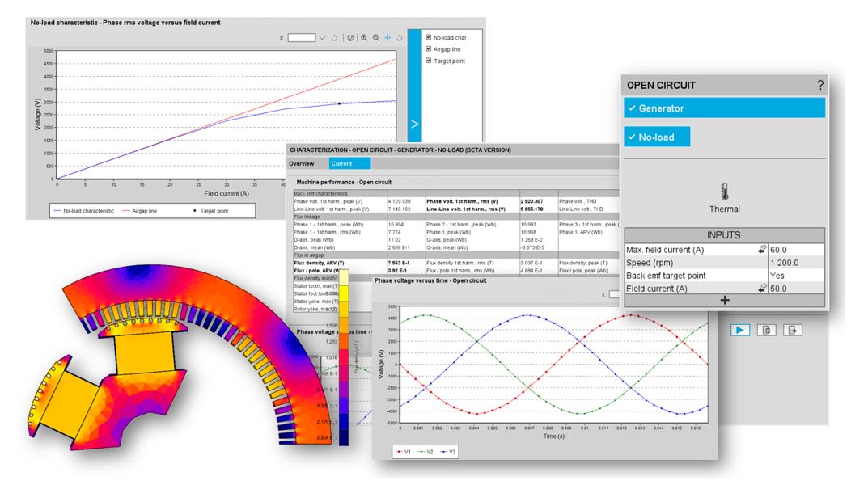Click zoom out magnifier on no-load chart

[376, 37]
